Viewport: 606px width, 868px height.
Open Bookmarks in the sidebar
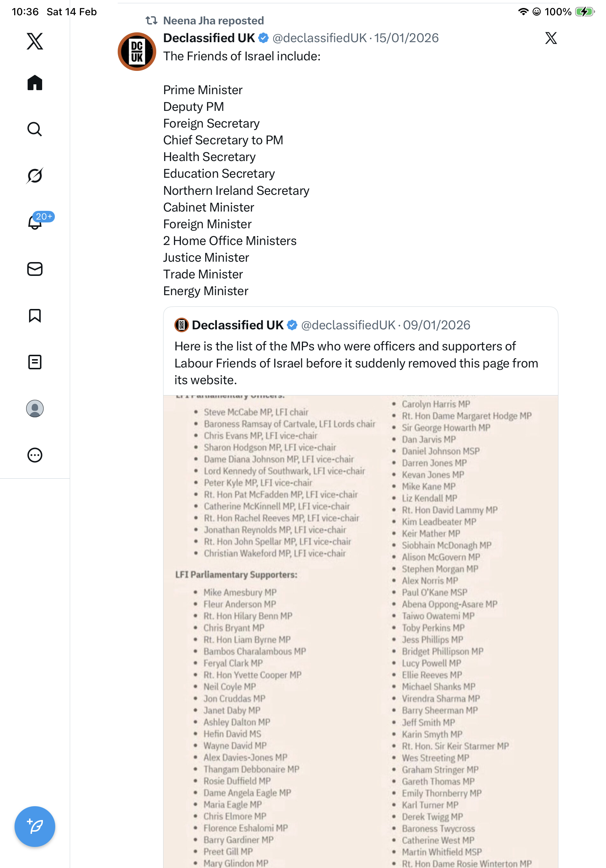click(35, 315)
